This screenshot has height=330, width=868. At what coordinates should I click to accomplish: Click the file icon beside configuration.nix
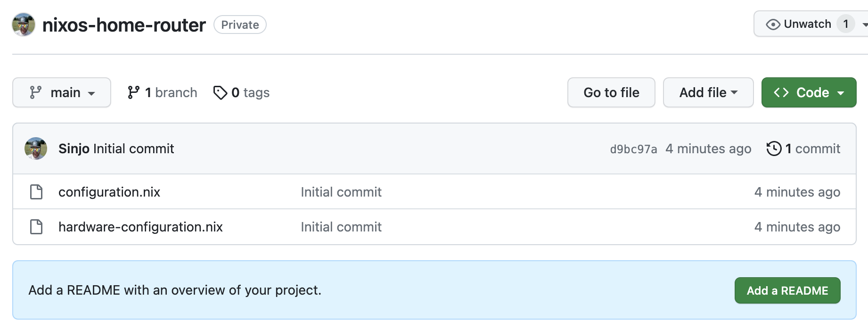coord(36,192)
